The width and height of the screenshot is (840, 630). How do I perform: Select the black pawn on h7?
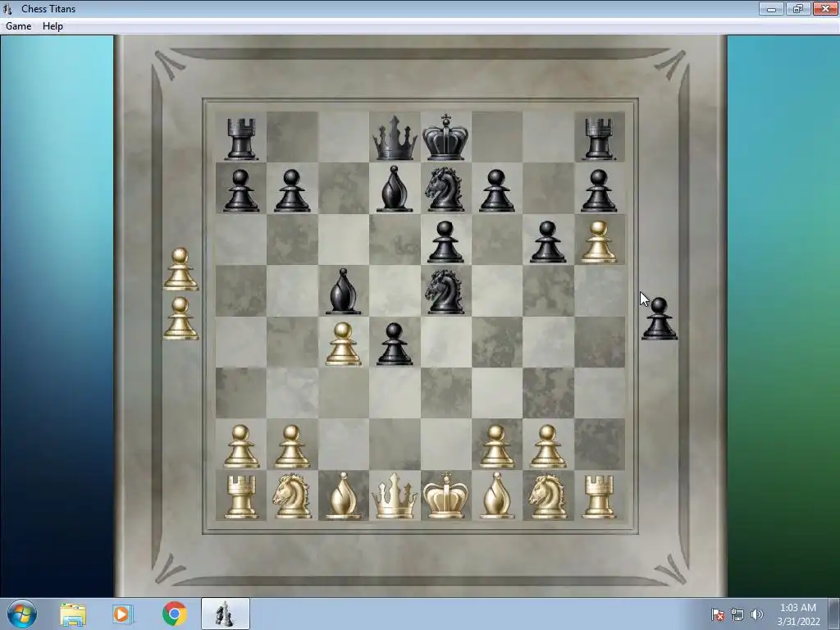click(599, 190)
